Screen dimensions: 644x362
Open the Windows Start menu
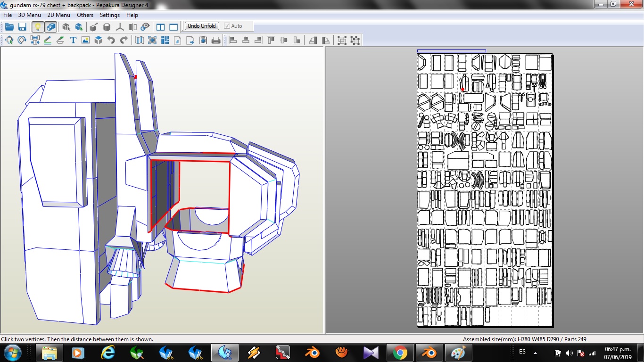[x=12, y=353]
